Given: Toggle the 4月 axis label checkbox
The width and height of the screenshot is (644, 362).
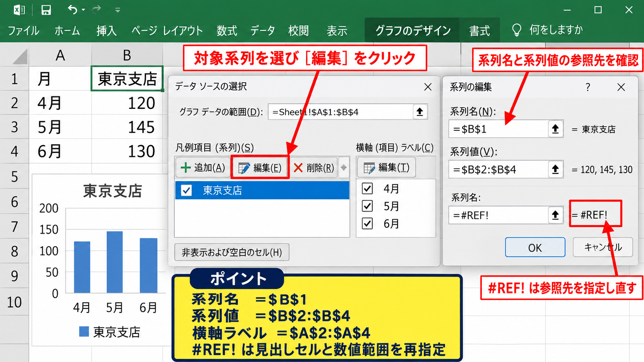Looking at the screenshot, I should coord(367,189).
